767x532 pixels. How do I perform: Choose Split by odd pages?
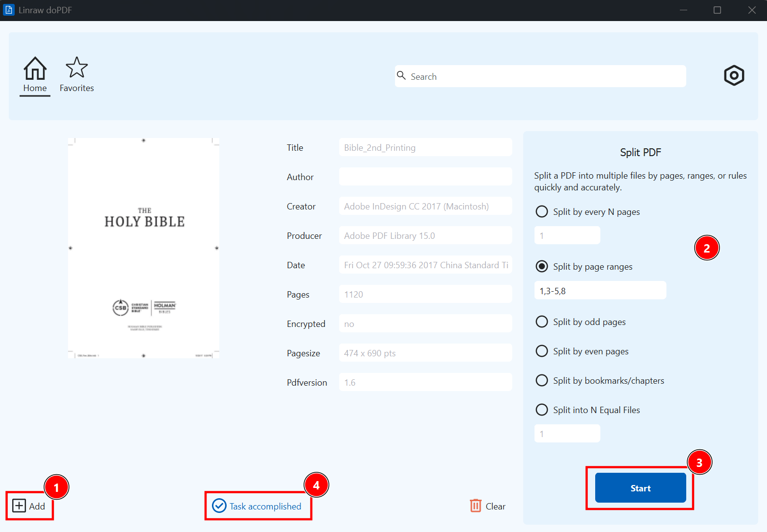click(x=542, y=322)
